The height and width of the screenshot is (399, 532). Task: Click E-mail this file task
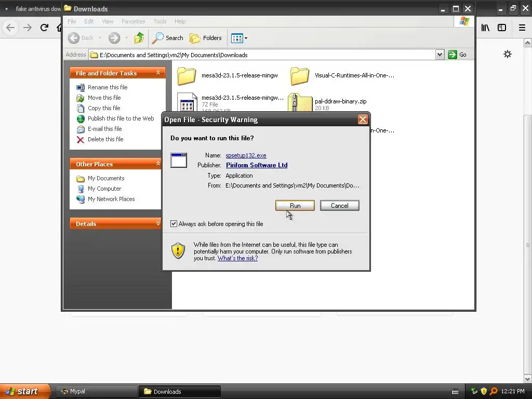point(104,129)
